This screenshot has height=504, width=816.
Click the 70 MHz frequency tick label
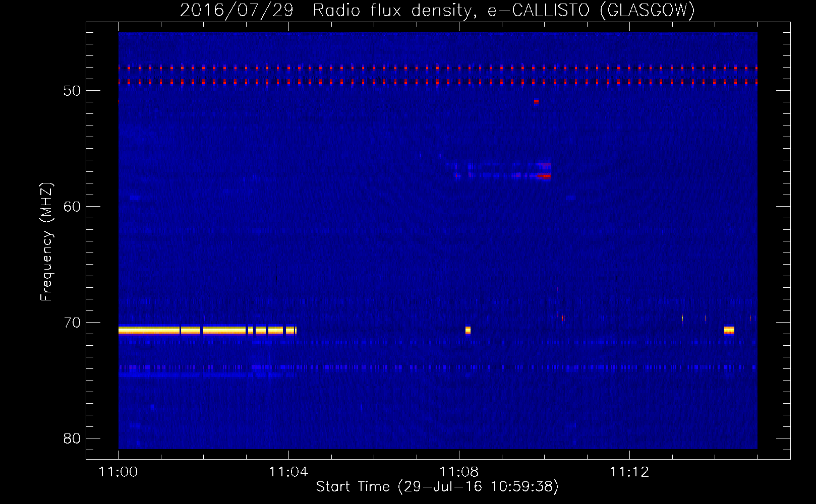(72, 323)
